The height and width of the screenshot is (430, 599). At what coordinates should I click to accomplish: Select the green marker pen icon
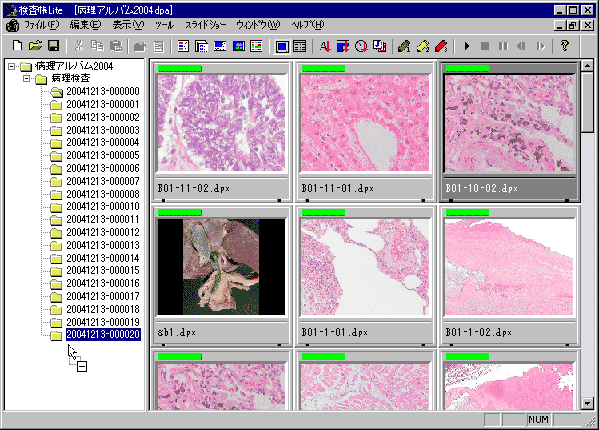click(404, 47)
